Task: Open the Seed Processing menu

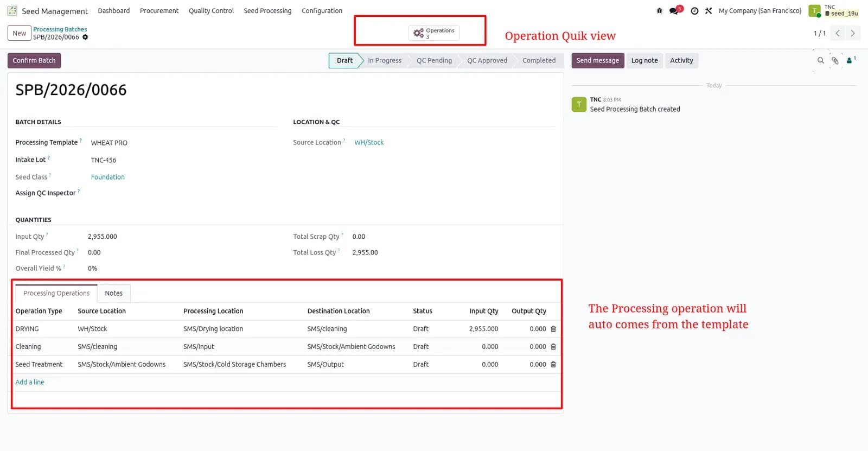Action: 267,11
